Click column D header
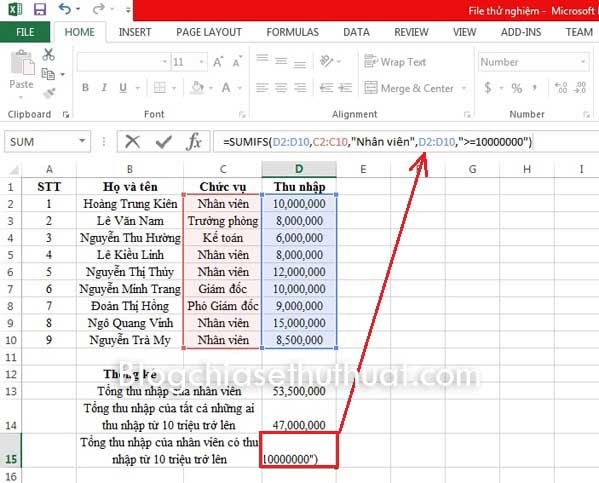Image resolution: width=599 pixels, height=483 pixels. [x=299, y=169]
